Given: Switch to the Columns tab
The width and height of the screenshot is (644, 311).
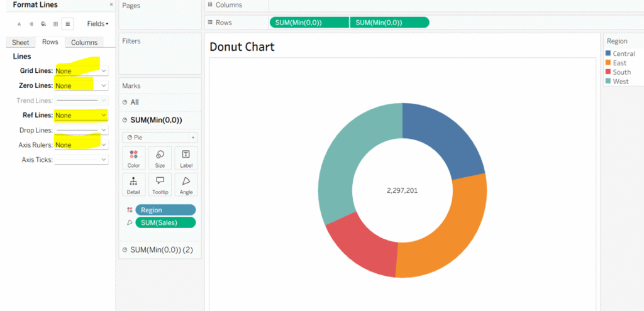Looking at the screenshot, I should (84, 42).
